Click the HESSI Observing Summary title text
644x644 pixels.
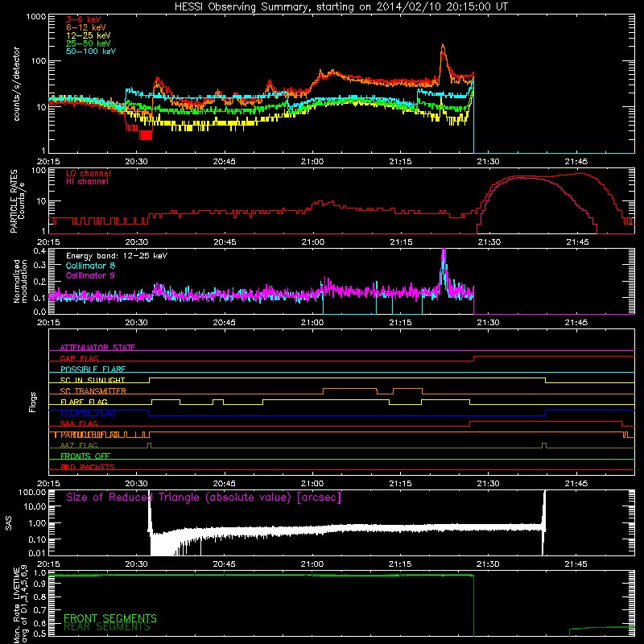click(x=341, y=6)
